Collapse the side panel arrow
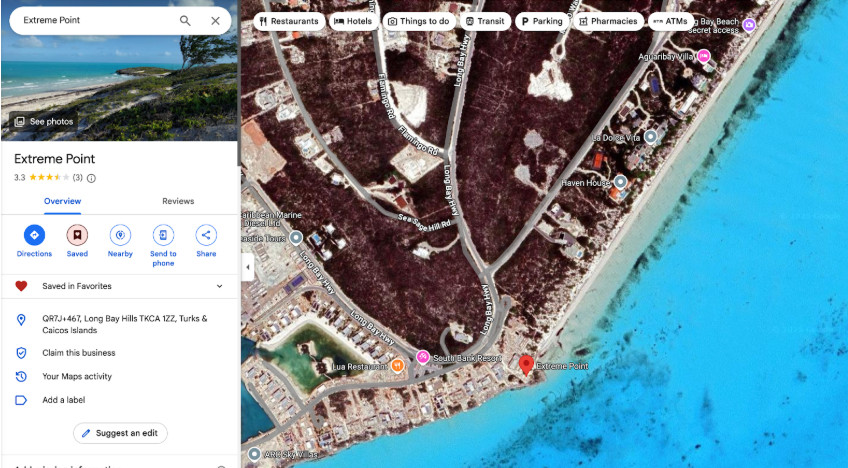Image resolution: width=848 pixels, height=468 pixels. (248, 267)
